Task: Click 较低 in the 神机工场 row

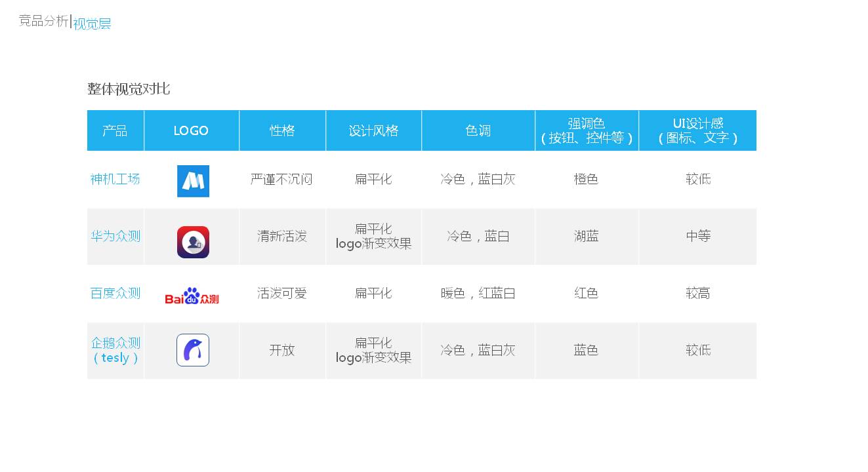Action: [x=698, y=179]
